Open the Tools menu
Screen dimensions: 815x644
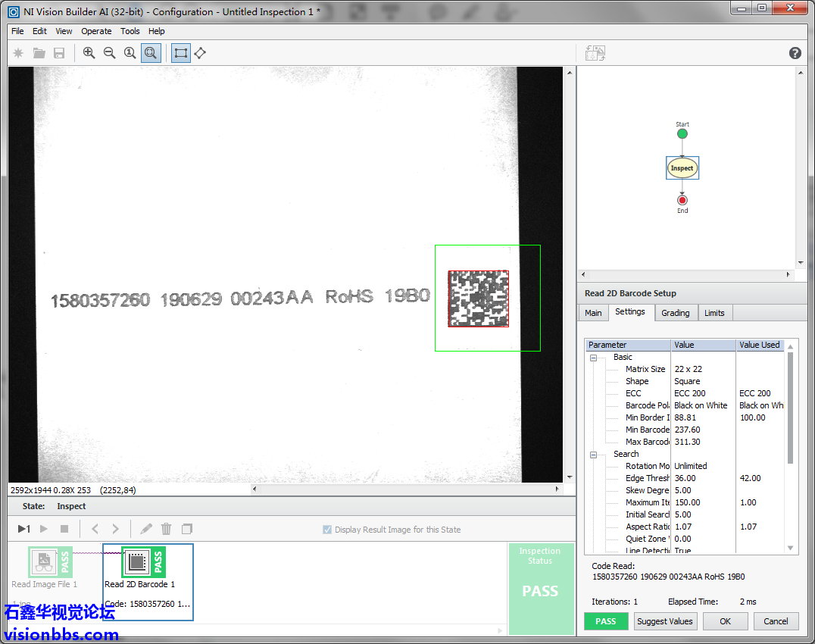point(130,31)
